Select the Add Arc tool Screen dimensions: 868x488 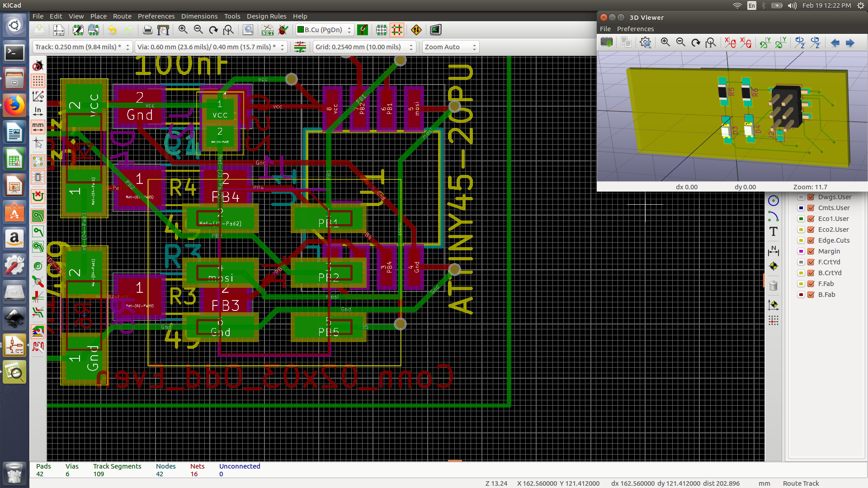click(774, 217)
